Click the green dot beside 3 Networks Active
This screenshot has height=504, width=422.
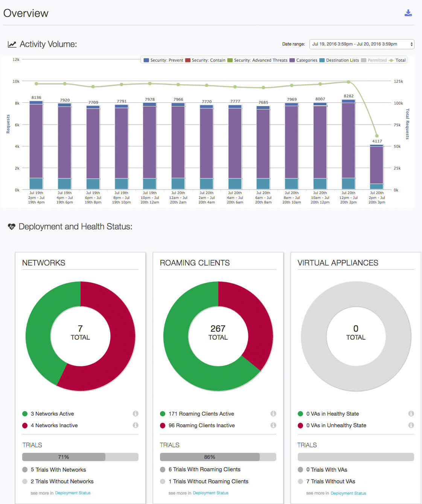click(x=25, y=414)
